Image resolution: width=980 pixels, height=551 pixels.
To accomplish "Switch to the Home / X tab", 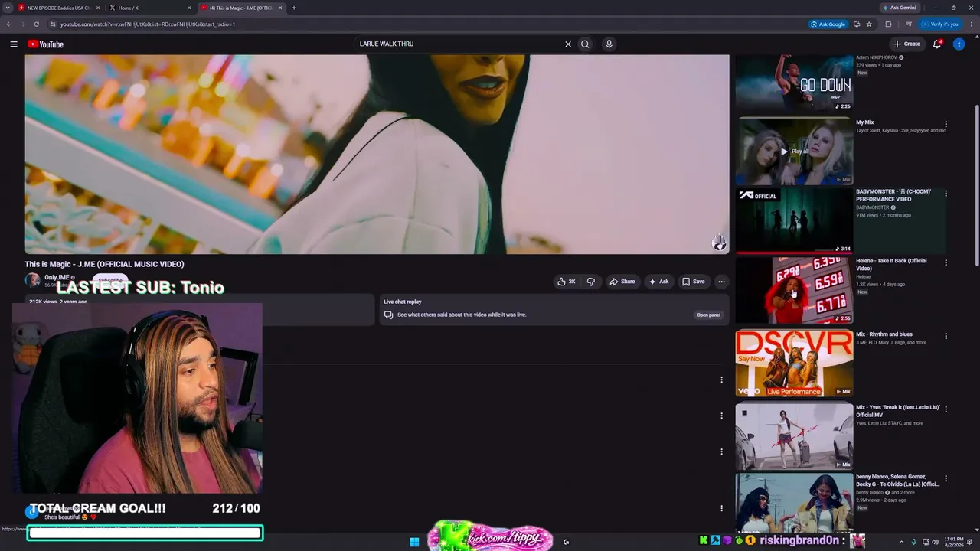I will (149, 8).
